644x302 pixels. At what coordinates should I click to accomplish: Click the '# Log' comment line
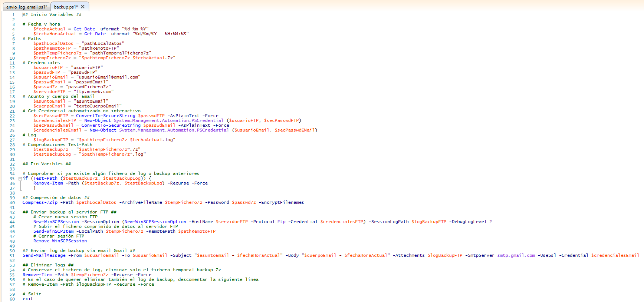[29, 135]
